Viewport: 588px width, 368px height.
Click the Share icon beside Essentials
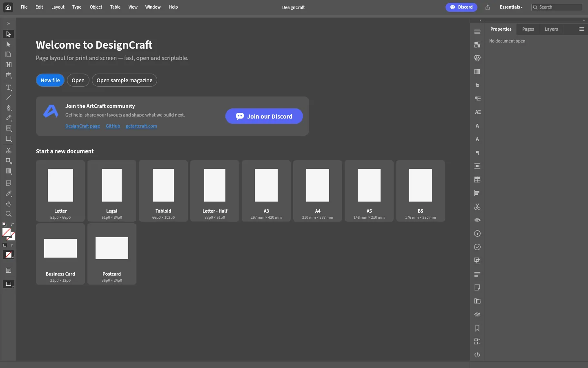click(x=488, y=7)
